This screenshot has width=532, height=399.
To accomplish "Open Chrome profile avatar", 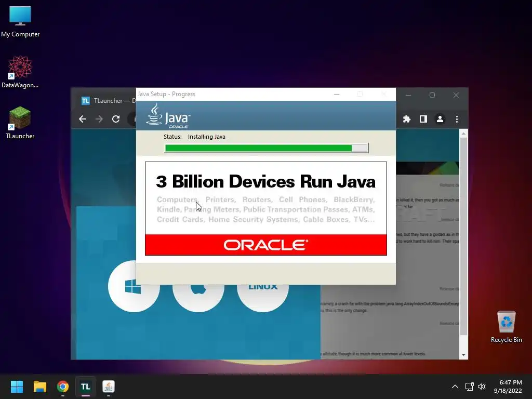I will 440,119.
